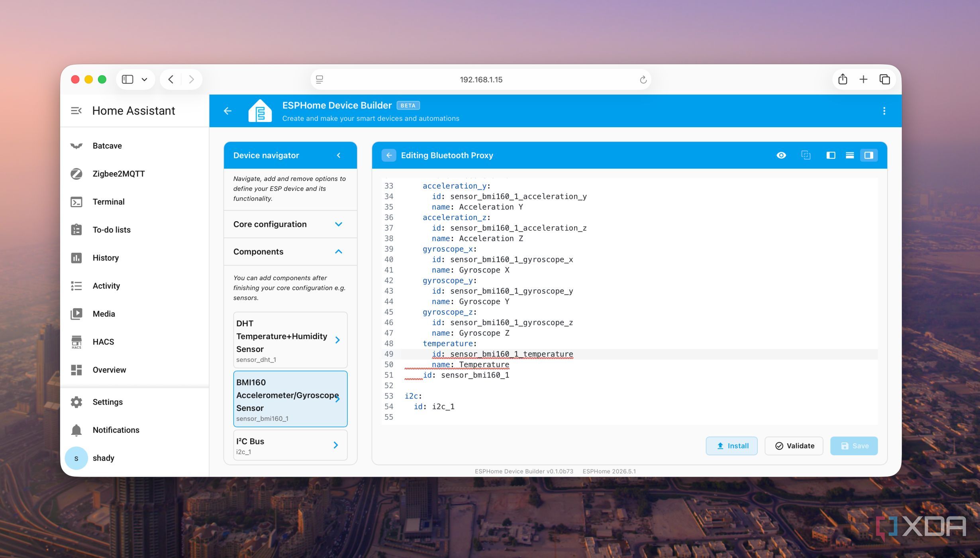Click line number 52 in the editor gutter

tap(388, 385)
